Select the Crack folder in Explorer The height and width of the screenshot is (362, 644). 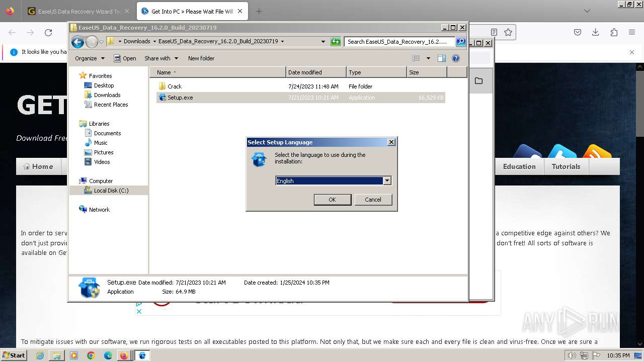tap(175, 86)
